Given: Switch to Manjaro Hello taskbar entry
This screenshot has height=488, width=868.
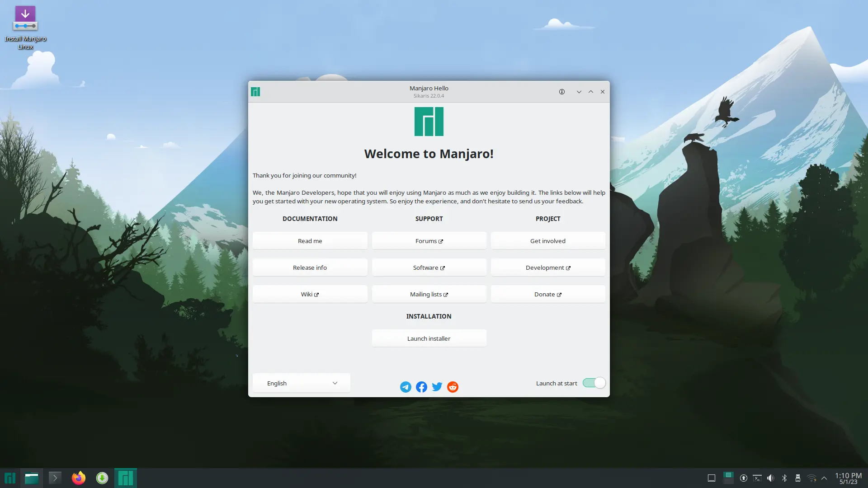Looking at the screenshot, I should [x=126, y=478].
